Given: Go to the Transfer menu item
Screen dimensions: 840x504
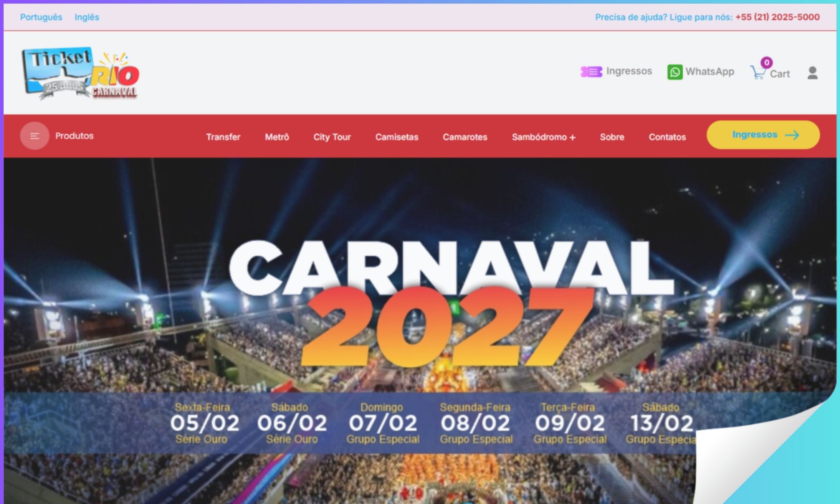Looking at the screenshot, I should pyautogui.click(x=223, y=137).
